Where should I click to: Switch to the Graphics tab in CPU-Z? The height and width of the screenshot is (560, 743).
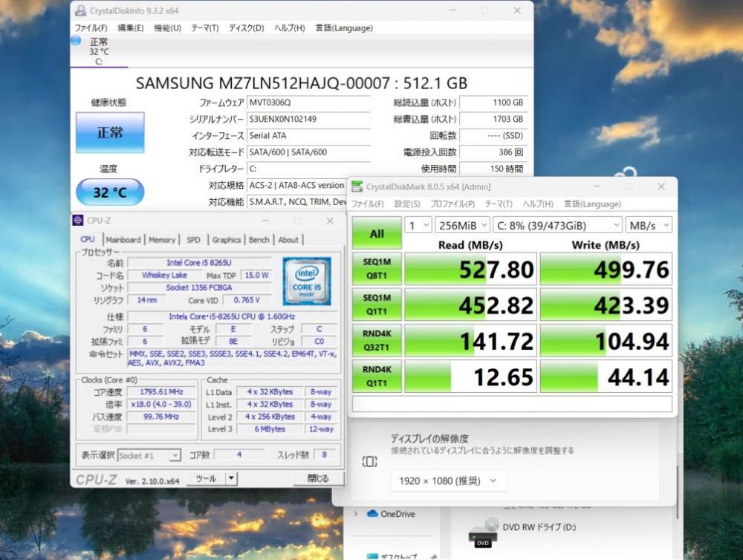(x=227, y=240)
